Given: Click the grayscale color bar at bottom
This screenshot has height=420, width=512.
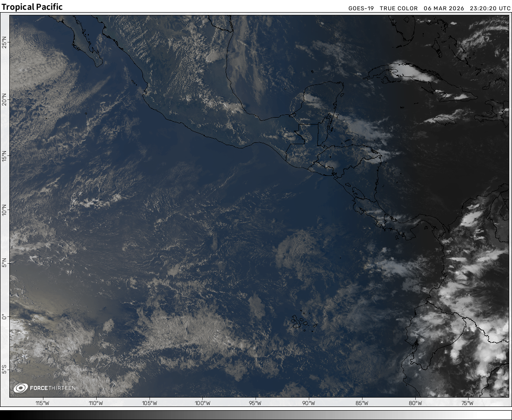Looking at the screenshot, I should click(x=256, y=415).
